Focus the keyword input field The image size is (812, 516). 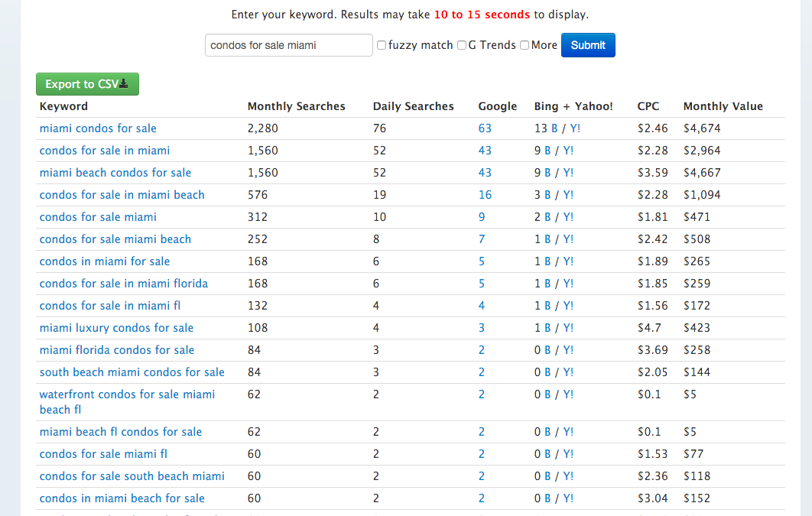[x=289, y=45]
